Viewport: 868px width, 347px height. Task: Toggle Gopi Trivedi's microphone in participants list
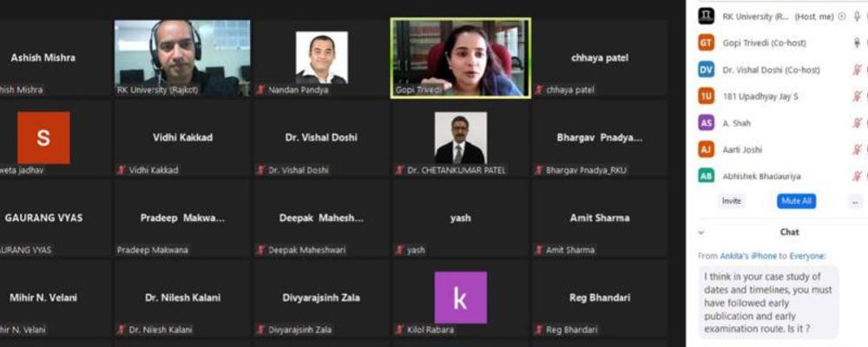click(x=857, y=43)
